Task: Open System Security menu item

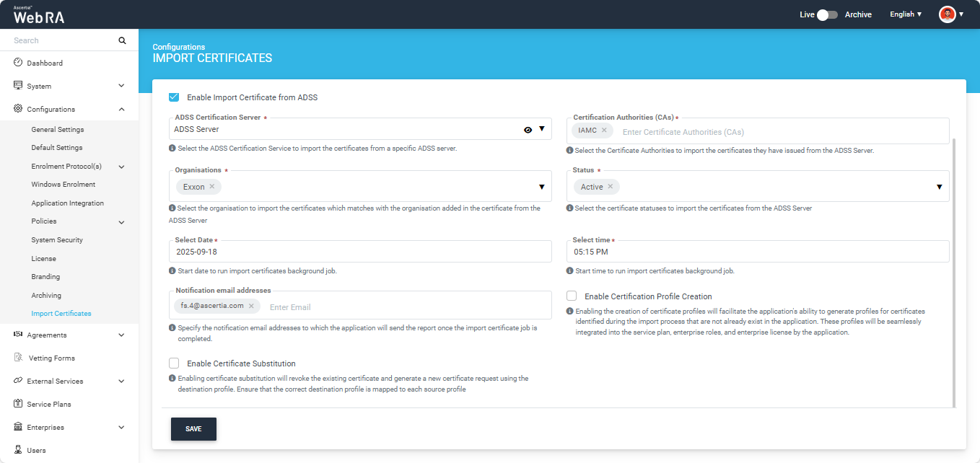Action: (x=57, y=240)
